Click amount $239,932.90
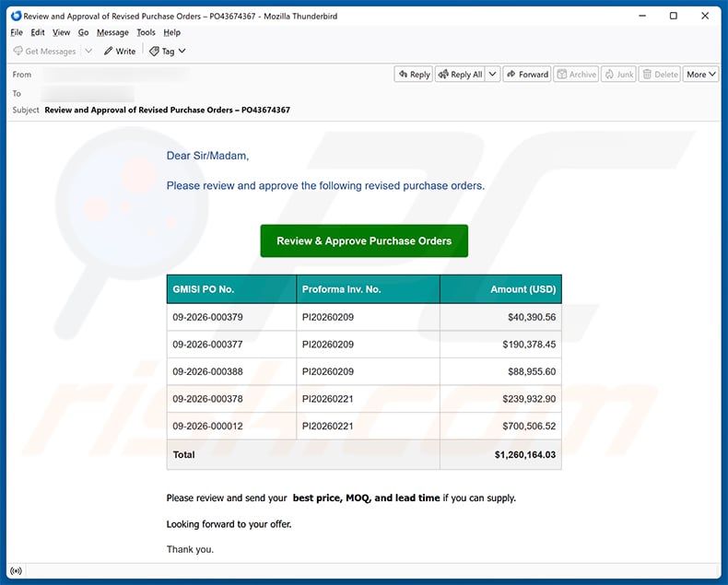 pyautogui.click(x=529, y=399)
